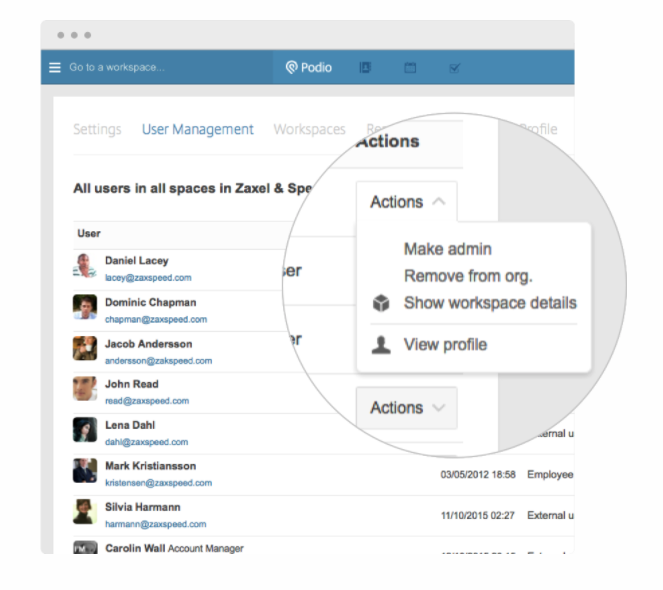Select Show workspace details
663x590 pixels.
(x=490, y=303)
